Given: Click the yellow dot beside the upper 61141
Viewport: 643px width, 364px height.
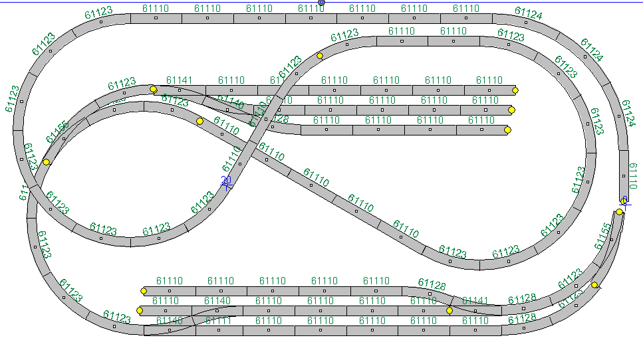Looking at the screenshot, I should (x=154, y=89).
